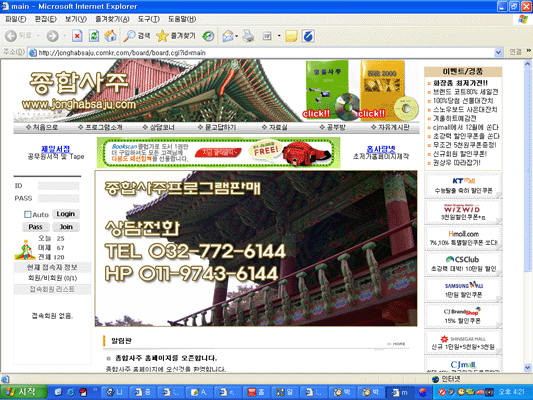Click the ID input field
Viewport: 533px width, 400px height.
click(x=58, y=186)
